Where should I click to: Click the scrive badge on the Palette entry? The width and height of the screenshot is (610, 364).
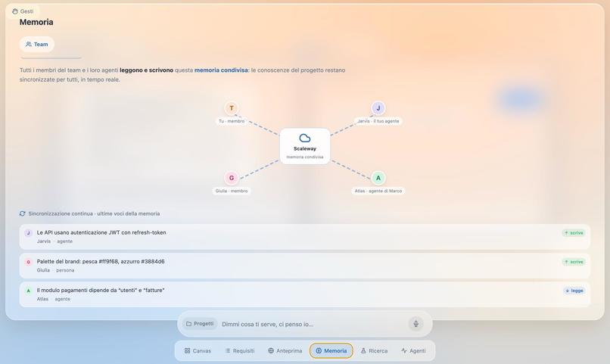tap(574, 262)
